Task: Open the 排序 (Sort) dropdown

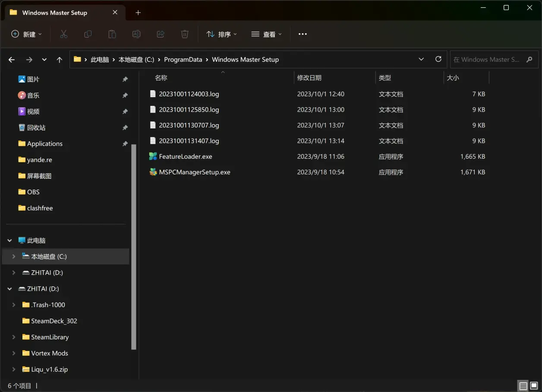Action: [x=222, y=34]
